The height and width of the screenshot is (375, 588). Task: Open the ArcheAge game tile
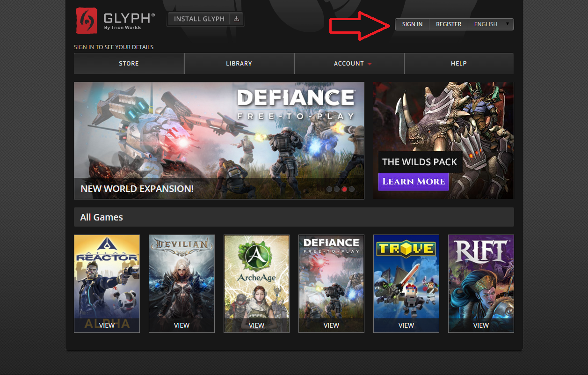click(x=256, y=284)
